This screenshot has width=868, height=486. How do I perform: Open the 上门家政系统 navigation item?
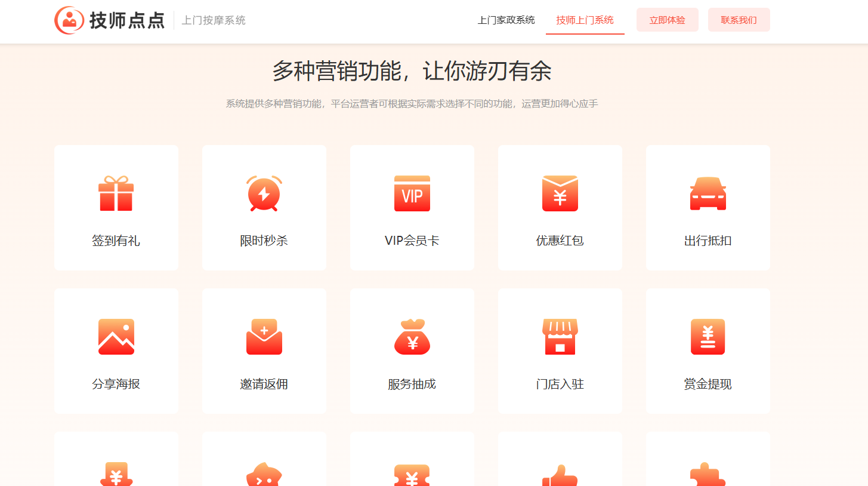click(506, 20)
